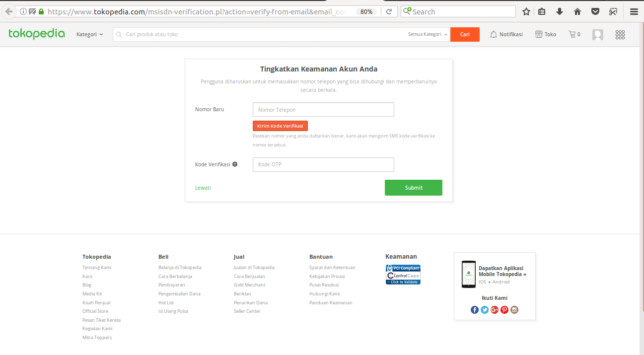This screenshot has width=644, height=355.
Task: Click Kirim Kode Verifikasi button
Action: click(280, 126)
